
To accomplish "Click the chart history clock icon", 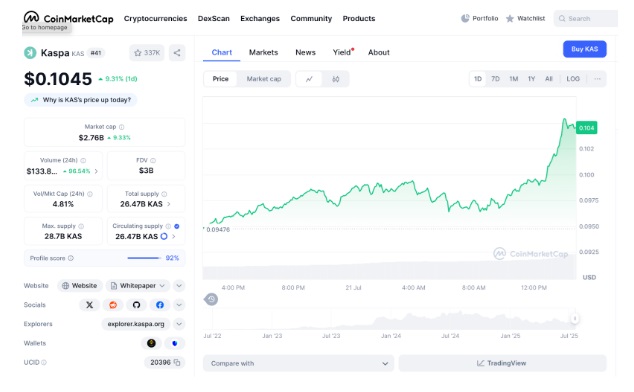I will (x=211, y=299).
